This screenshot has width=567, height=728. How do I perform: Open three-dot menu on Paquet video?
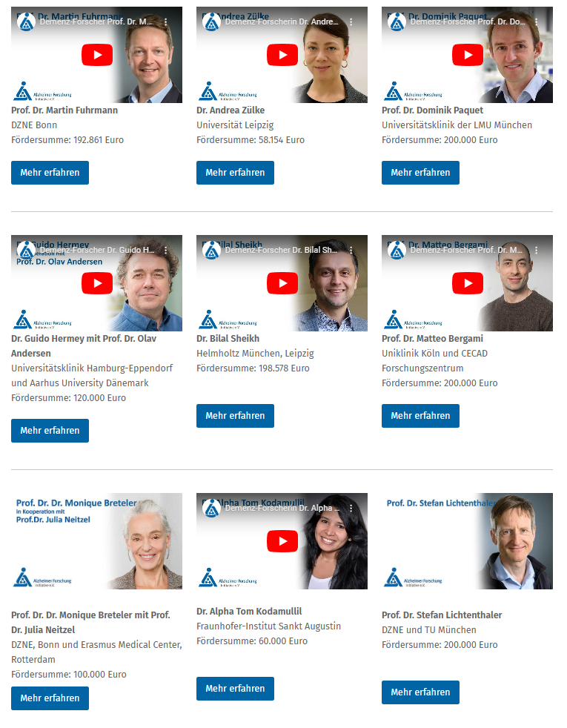(536, 21)
